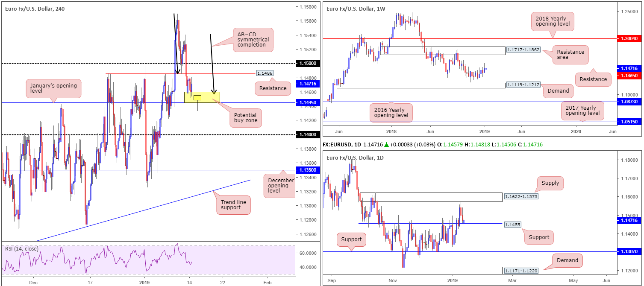This screenshot has height=286, width=644.
Task: Click the 60.0000 RSI scale value
Action: (308, 253)
